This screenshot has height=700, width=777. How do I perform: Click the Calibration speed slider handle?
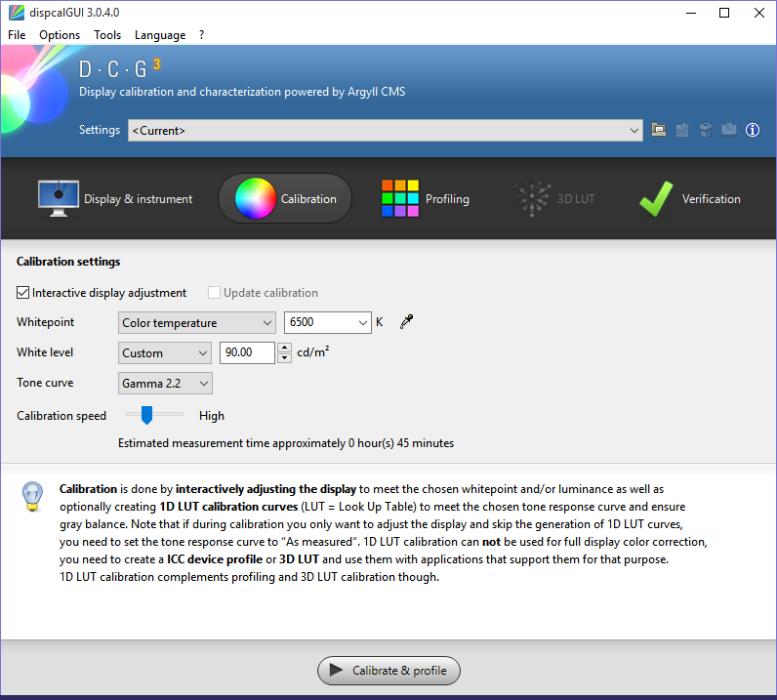tap(146, 415)
